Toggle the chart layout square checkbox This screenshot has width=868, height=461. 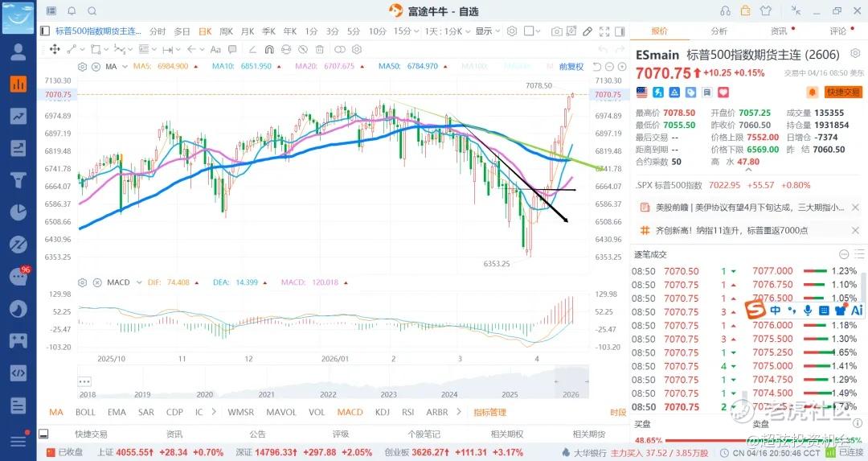529,31
